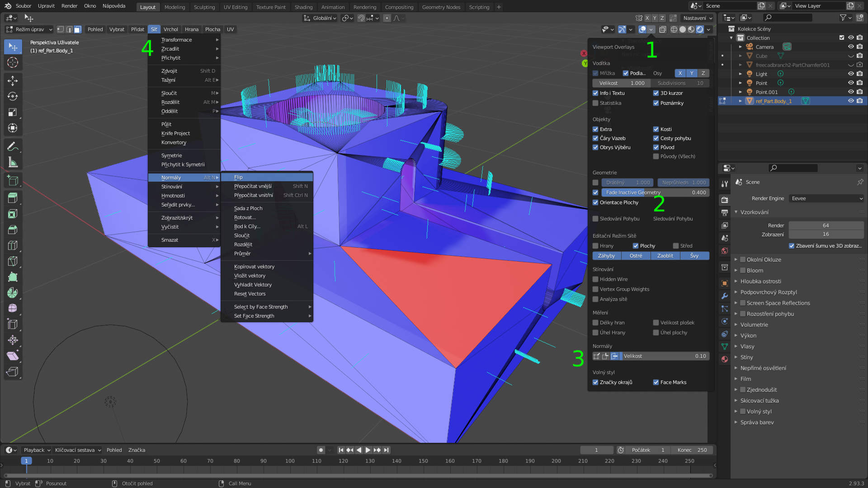Screen dimensions: 868x488
Task: Select the Rotate tool in left toolbar
Action: coord(13,97)
